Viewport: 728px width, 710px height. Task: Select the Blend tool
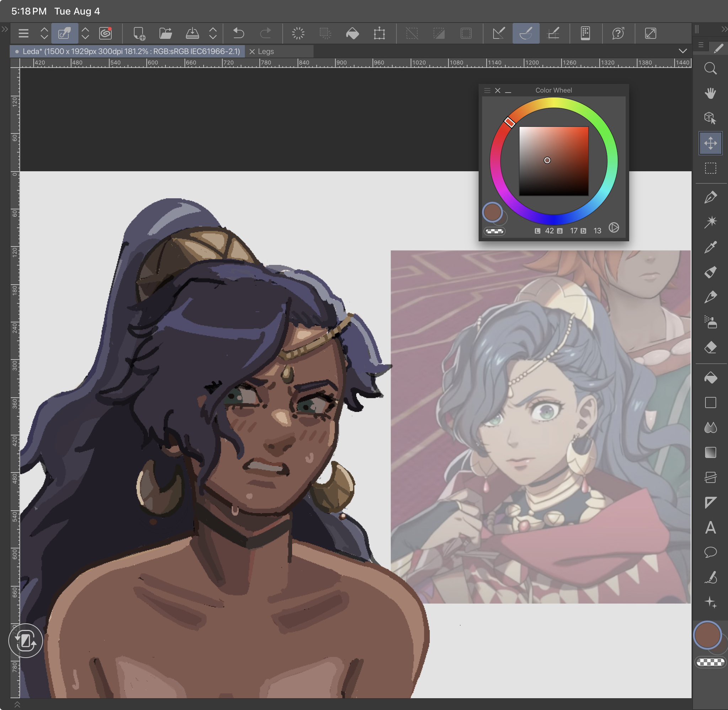[x=711, y=428]
